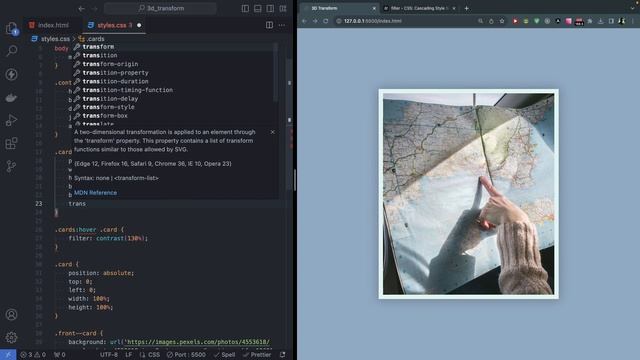This screenshot has height=360, width=640.
Task: Open the browser tab search chevron
Action: coord(632,8)
